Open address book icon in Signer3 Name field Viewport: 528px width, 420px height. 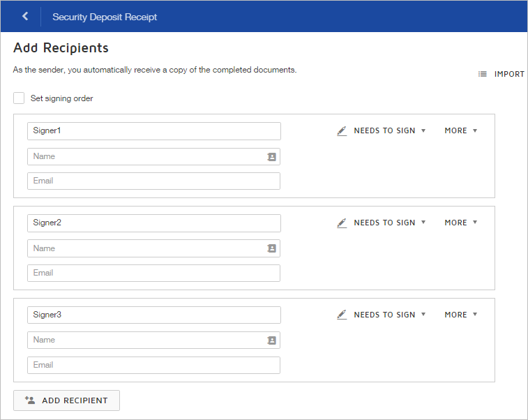(x=271, y=340)
